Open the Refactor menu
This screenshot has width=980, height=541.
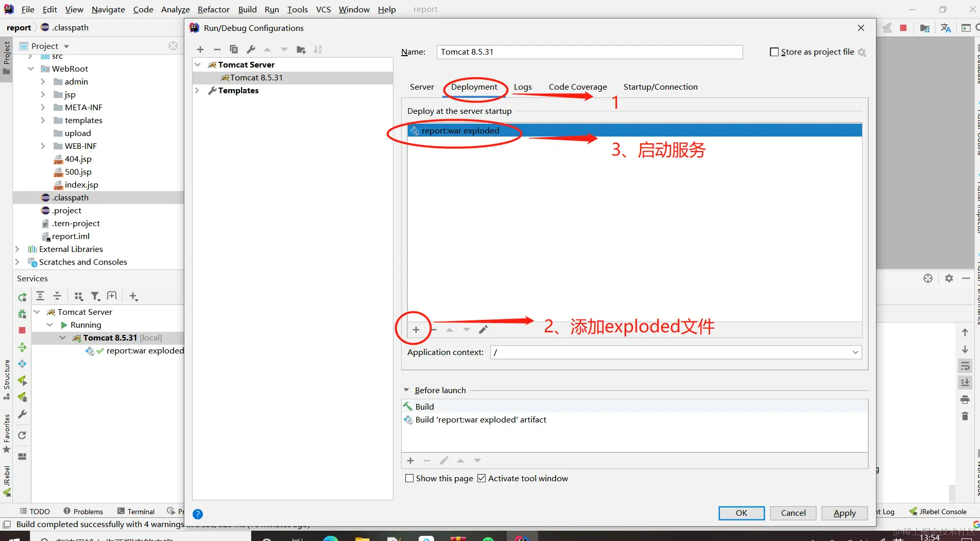[214, 9]
